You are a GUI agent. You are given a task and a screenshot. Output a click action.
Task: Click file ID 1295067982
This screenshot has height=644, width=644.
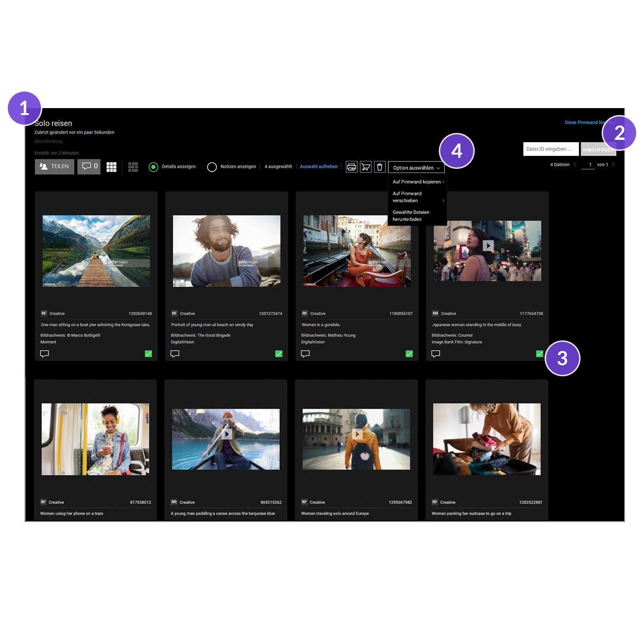(x=400, y=502)
